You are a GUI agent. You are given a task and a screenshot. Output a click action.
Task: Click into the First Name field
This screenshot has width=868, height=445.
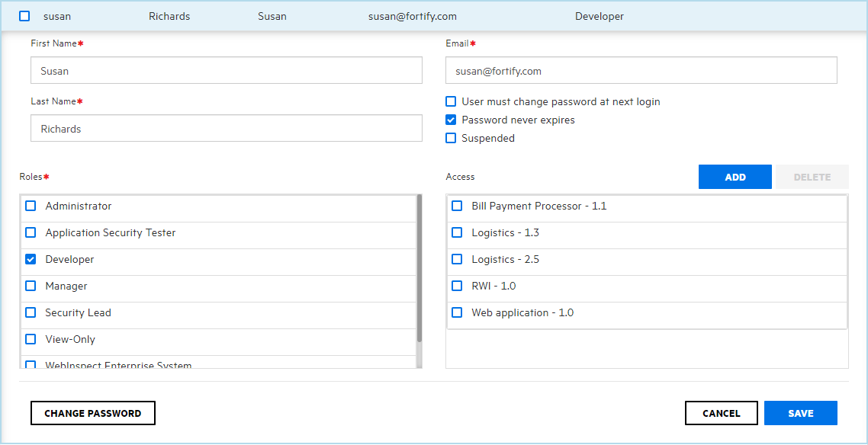tap(226, 71)
